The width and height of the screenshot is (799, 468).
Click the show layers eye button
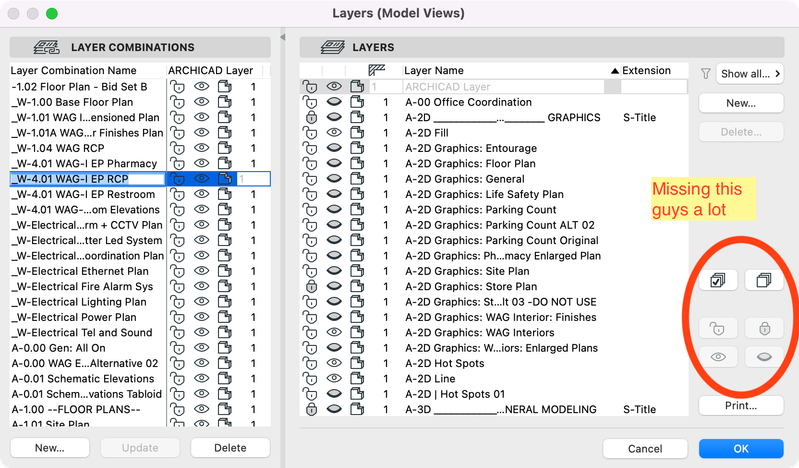click(718, 357)
